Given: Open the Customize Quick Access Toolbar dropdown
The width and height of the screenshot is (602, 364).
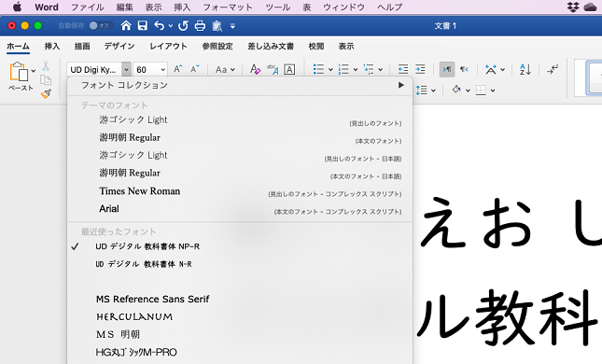Looking at the screenshot, I should tap(232, 26).
